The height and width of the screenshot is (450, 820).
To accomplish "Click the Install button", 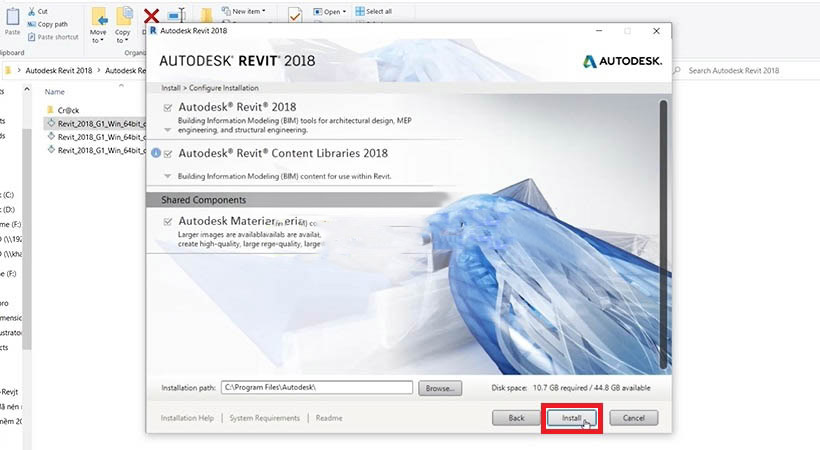I will click(572, 418).
